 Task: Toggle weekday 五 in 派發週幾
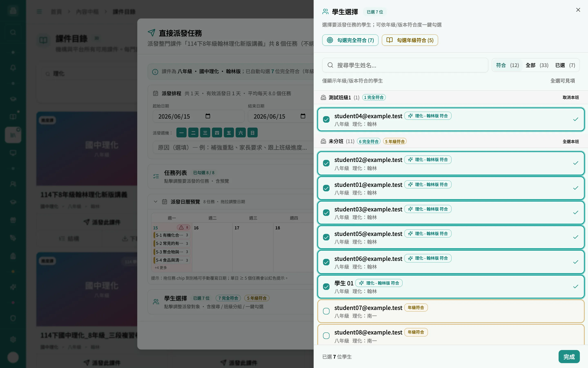[229, 133]
